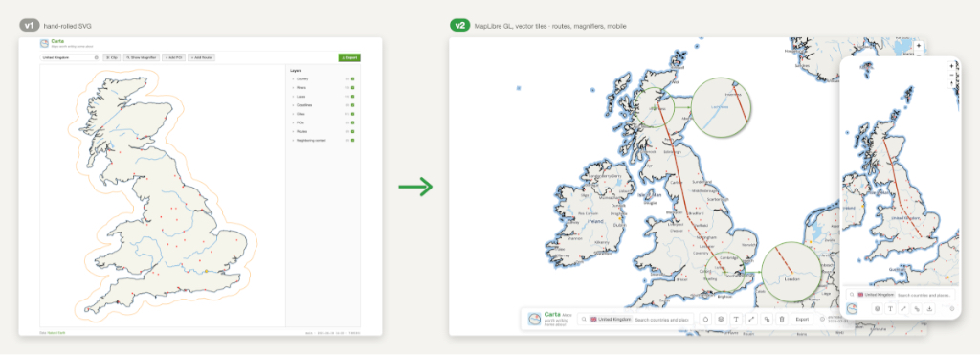980x355 pixels.
Task: Click the Carta logo in the mobile toolbar
Action: point(852,309)
